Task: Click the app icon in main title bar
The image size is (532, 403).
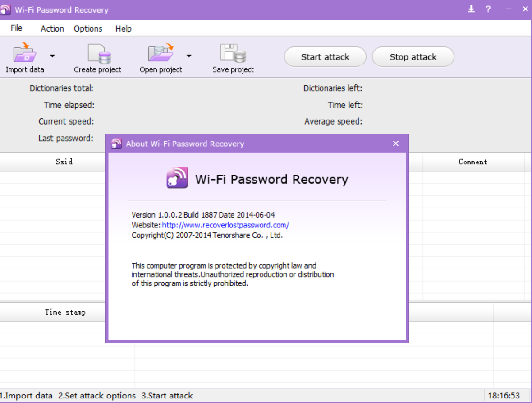Action: (x=5, y=9)
